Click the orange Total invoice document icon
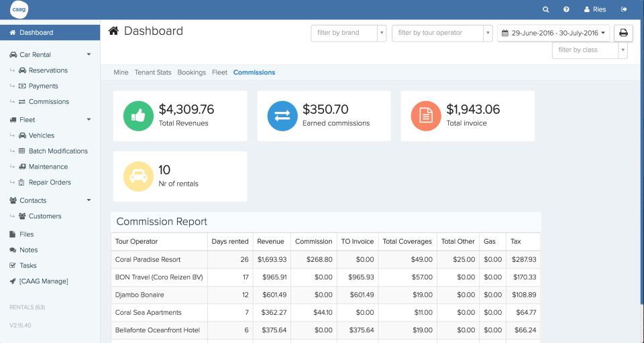This screenshot has width=644, height=343. click(426, 116)
